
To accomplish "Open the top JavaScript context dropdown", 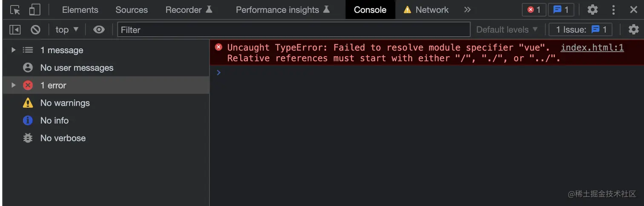I will [x=67, y=29].
